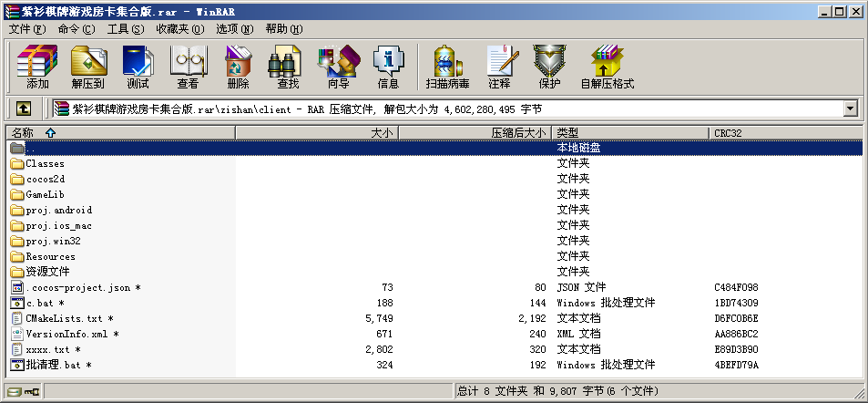Open the 工具 (Tools) menu

[x=125, y=29]
